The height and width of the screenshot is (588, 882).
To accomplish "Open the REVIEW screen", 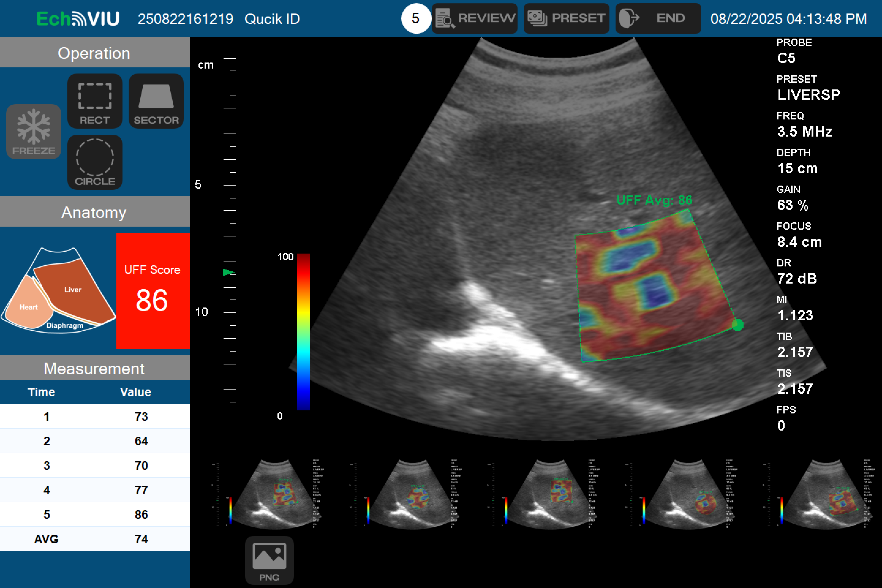I will 474,18.
